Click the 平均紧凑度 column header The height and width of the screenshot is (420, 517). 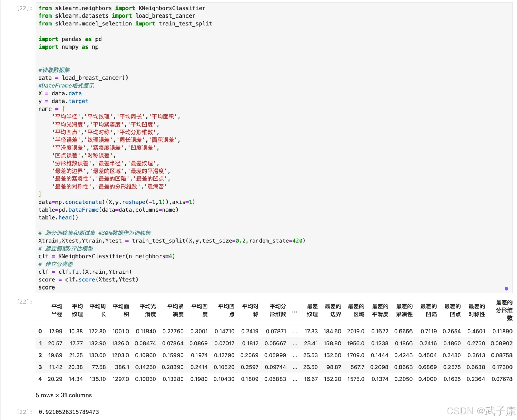(x=175, y=310)
